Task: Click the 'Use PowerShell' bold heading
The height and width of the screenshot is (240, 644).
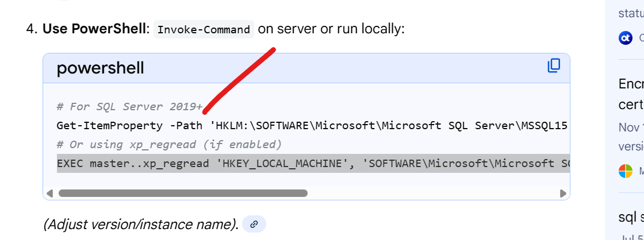Action: click(94, 29)
